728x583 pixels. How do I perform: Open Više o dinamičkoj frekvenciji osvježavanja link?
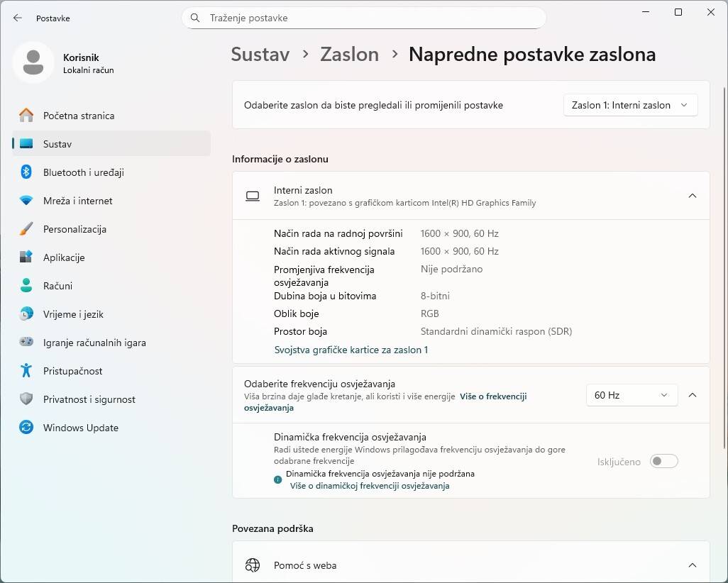pos(370,486)
